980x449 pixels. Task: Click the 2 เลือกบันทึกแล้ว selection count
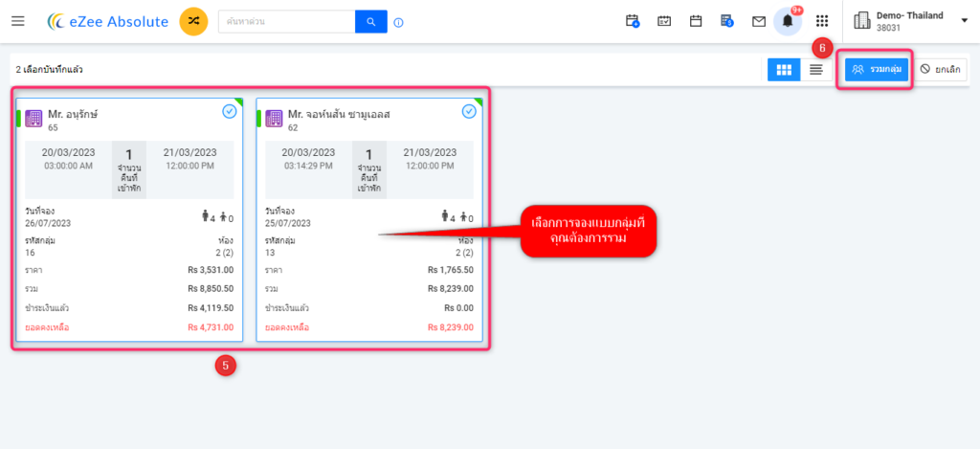click(x=50, y=70)
